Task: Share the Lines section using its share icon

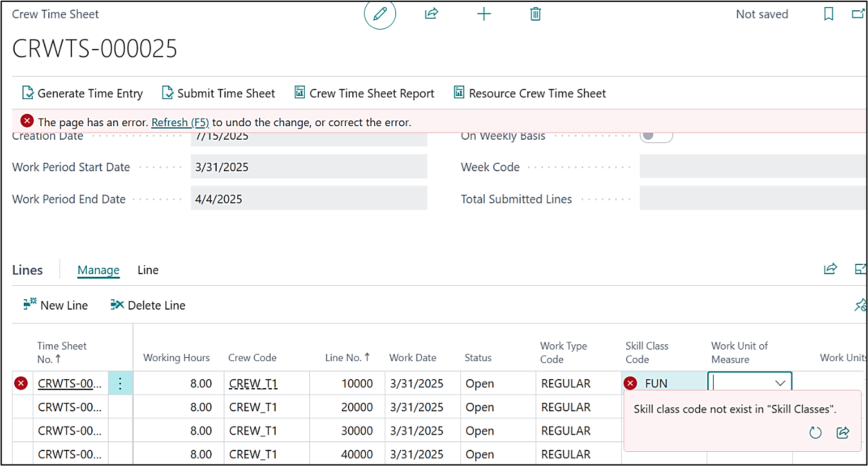Action: pos(831,269)
